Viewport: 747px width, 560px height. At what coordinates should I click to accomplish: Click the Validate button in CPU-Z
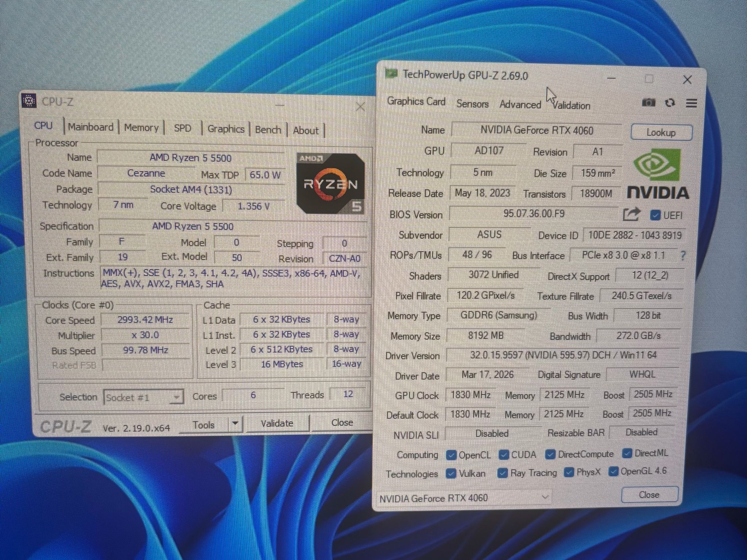(x=277, y=423)
